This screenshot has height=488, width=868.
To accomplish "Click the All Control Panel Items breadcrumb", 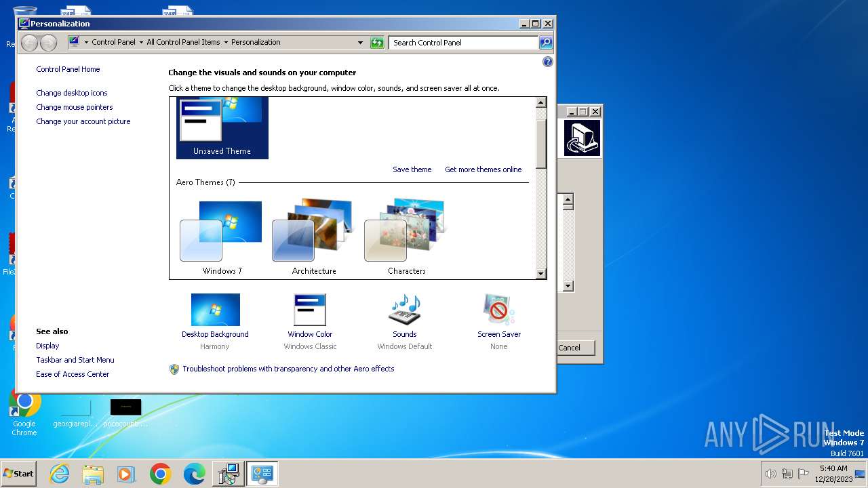I will 183,42.
